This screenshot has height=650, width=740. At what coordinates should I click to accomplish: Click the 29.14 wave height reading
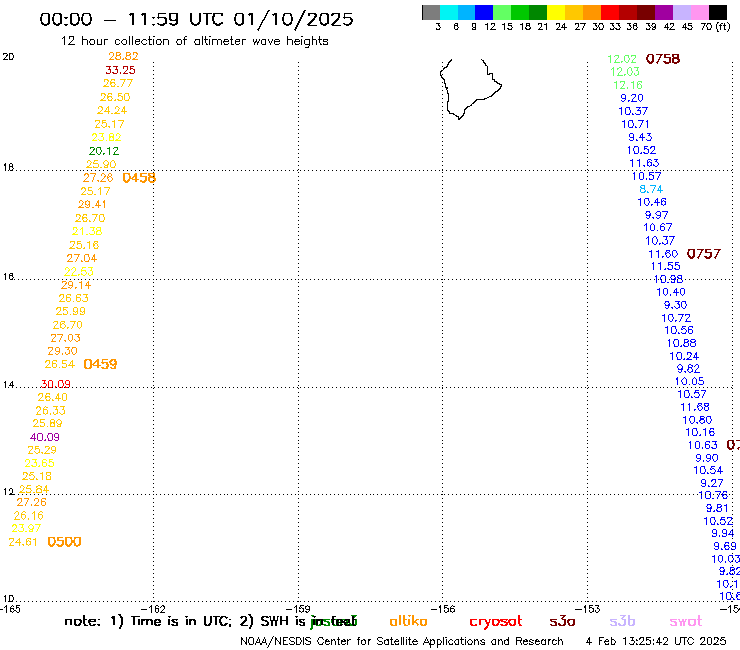tap(76, 285)
